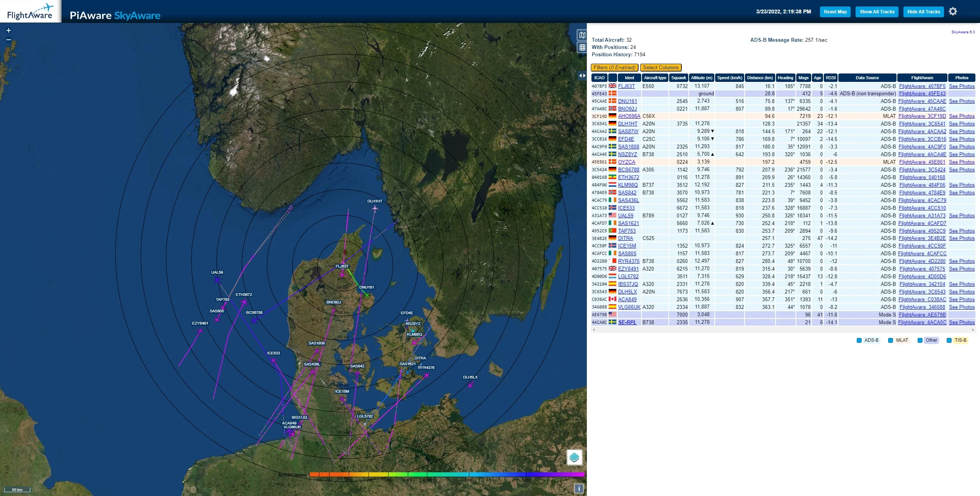
Task: Open settings with the gear icon
Action: (x=953, y=11)
